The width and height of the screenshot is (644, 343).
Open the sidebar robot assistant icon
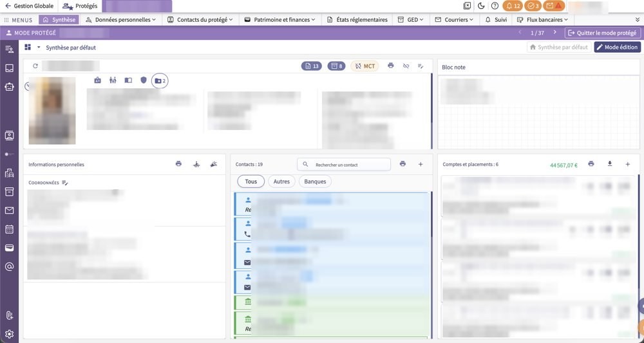9,87
